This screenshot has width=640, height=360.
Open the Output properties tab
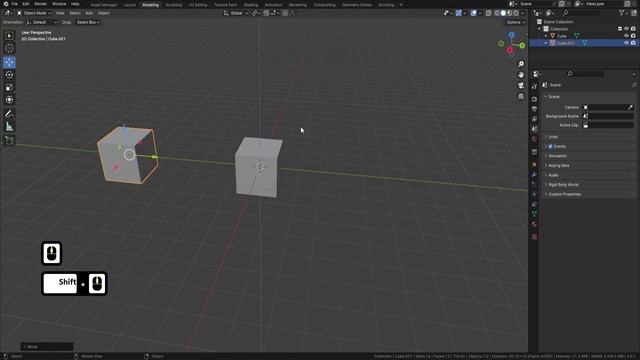tap(534, 109)
